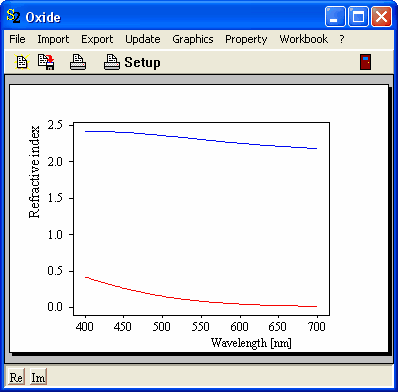The image size is (398, 392).
Task: Open the Export menu
Action: [97, 39]
